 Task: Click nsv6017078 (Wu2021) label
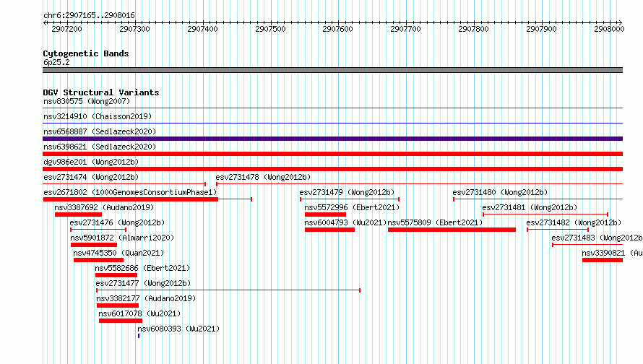[x=139, y=313]
